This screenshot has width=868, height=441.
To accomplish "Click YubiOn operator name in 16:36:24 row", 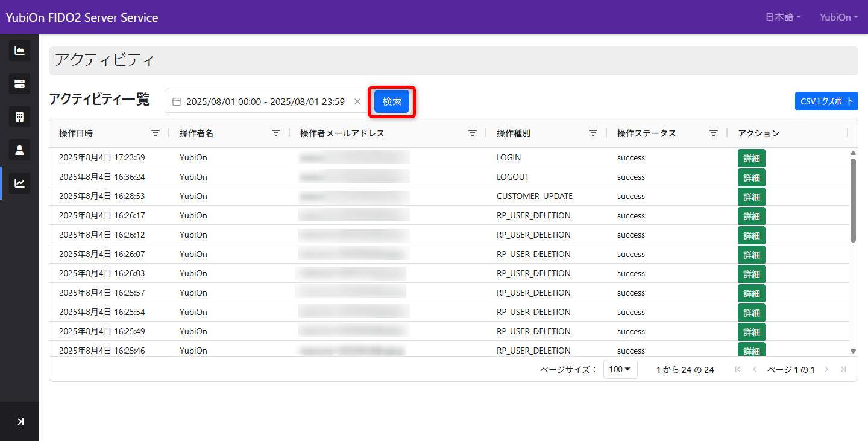I will 193,177.
